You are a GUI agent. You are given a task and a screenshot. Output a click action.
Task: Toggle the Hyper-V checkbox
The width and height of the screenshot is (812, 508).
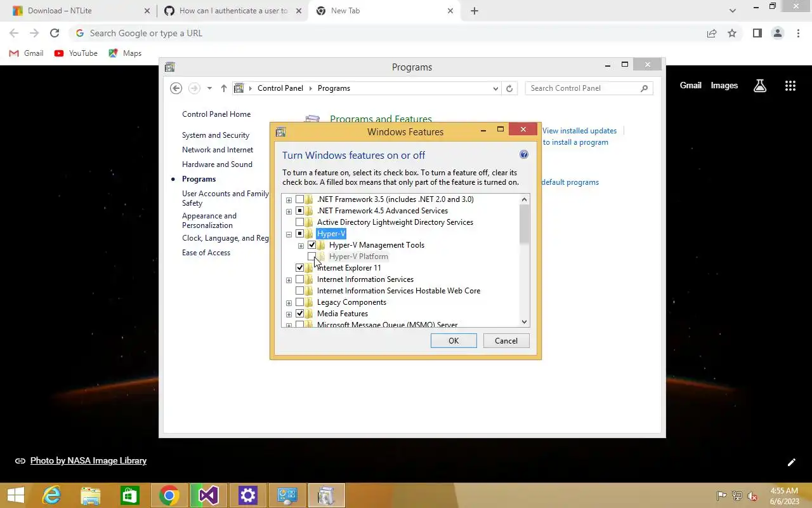click(300, 234)
